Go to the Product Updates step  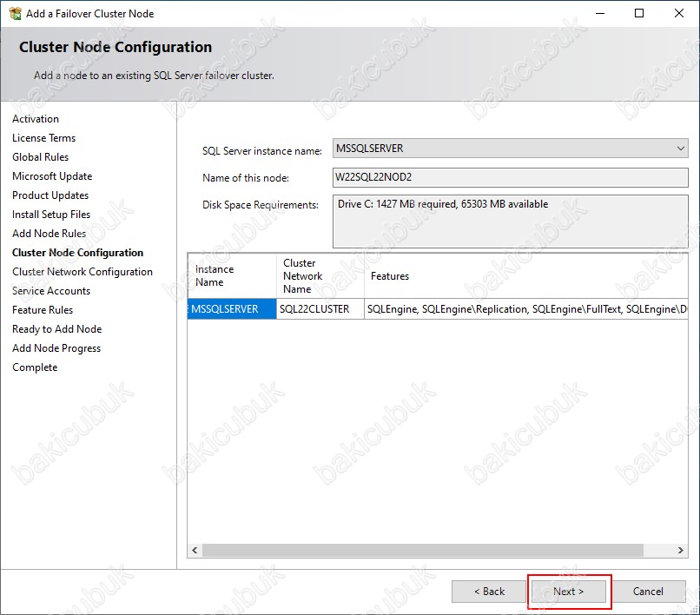[50, 195]
